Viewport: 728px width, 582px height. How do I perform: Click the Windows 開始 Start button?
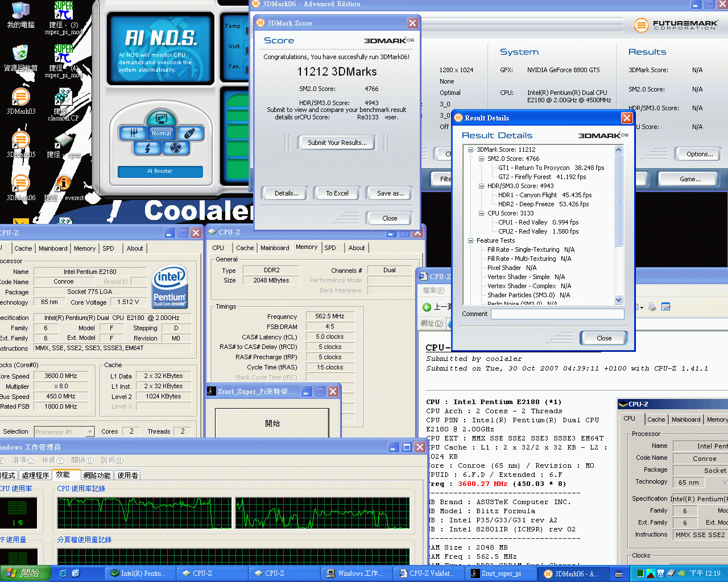pyautogui.click(x=26, y=573)
